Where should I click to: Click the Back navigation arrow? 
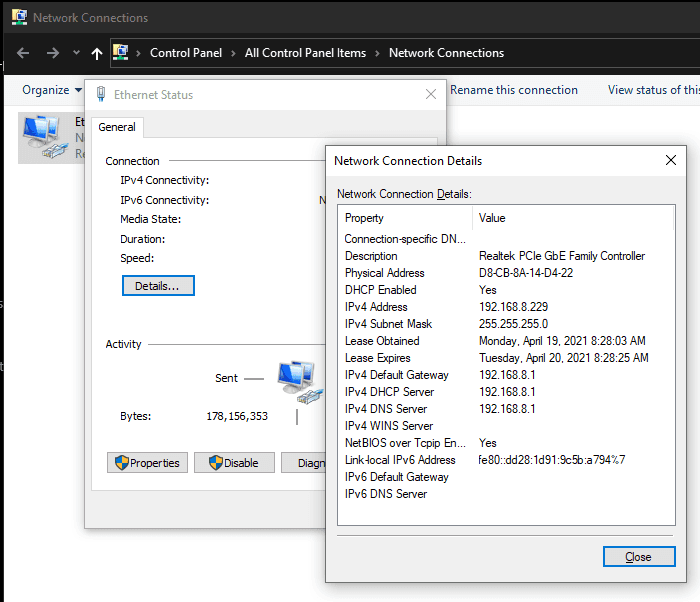(x=23, y=53)
